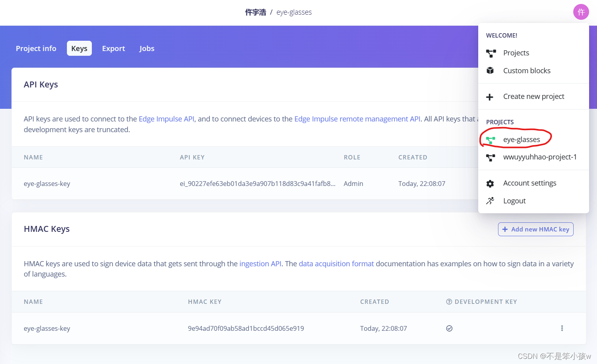The height and width of the screenshot is (364, 597).
Task: Open the three-dot menu on eye-glasses-key row
Action: [x=562, y=328]
